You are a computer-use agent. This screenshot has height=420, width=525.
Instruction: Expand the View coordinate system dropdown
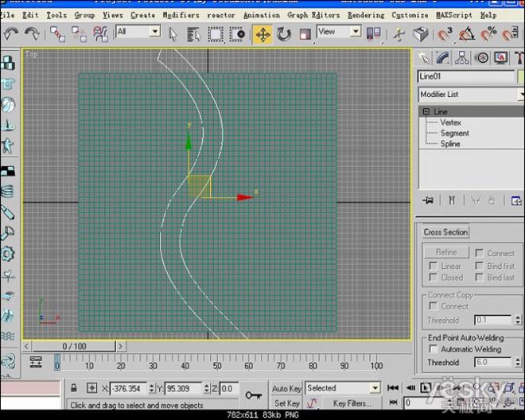pos(355,32)
